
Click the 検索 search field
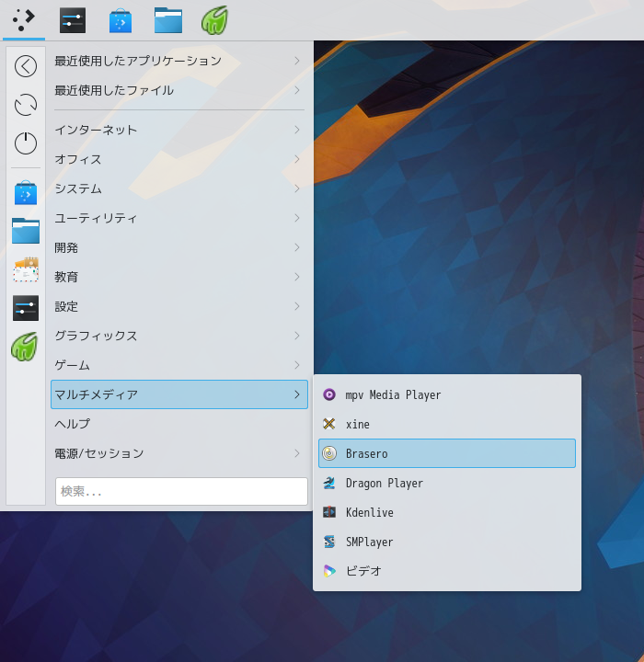pyautogui.click(x=181, y=491)
